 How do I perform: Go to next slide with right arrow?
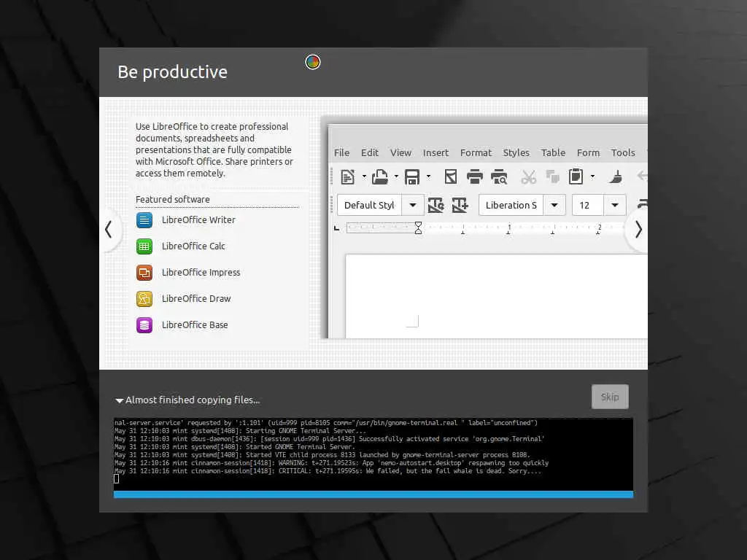638,230
